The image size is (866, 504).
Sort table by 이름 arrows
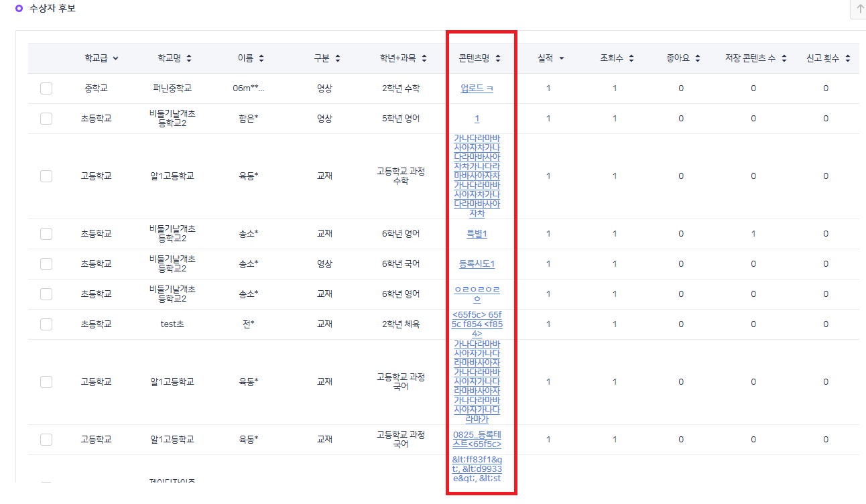pyautogui.click(x=261, y=59)
